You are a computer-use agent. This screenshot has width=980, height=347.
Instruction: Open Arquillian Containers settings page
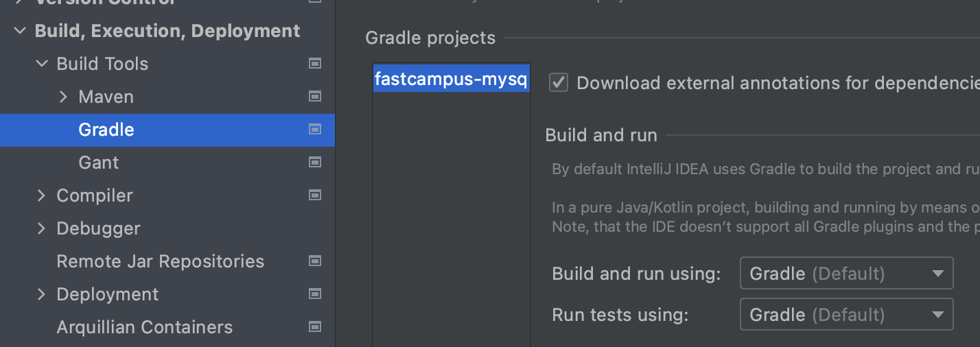[144, 327]
